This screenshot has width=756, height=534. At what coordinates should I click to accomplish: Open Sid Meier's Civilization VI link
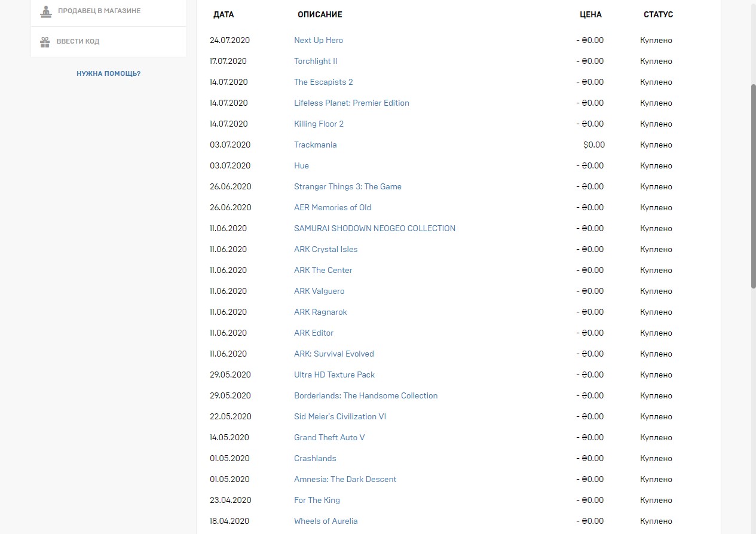340,416
